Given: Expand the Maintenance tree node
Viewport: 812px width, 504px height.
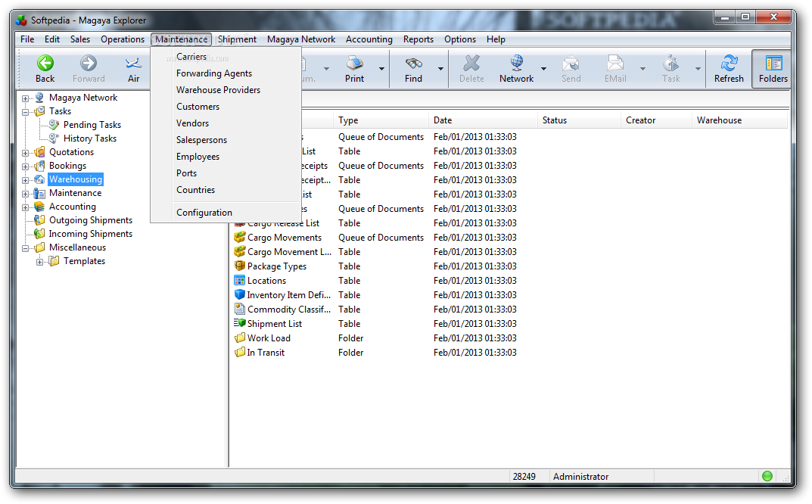Looking at the screenshot, I should pyautogui.click(x=25, y=193).
